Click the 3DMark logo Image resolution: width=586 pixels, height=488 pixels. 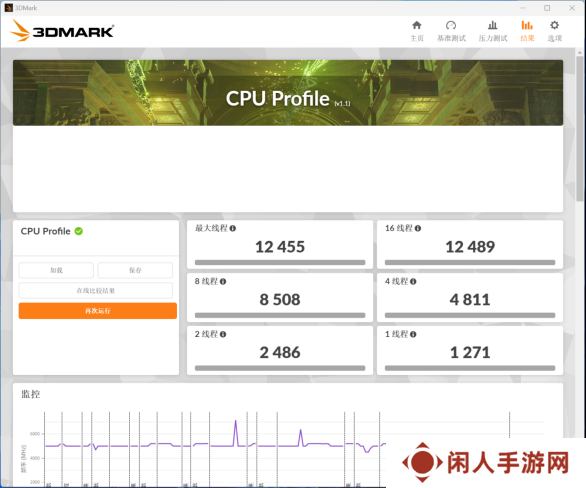point(62,31)
